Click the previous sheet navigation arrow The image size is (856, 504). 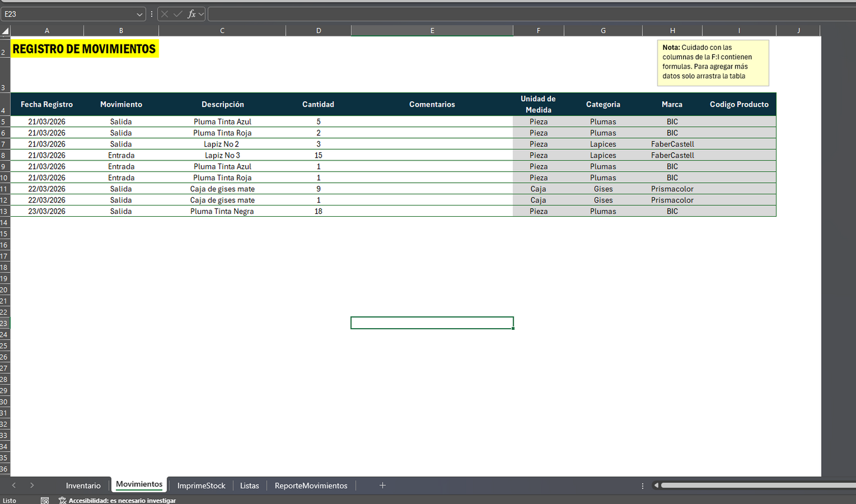tap(14, 485)
